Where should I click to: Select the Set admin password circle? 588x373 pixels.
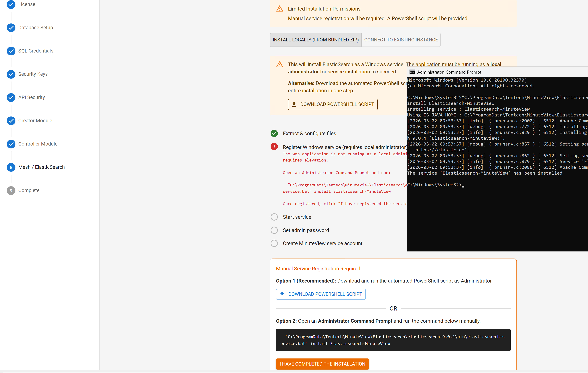274,230
